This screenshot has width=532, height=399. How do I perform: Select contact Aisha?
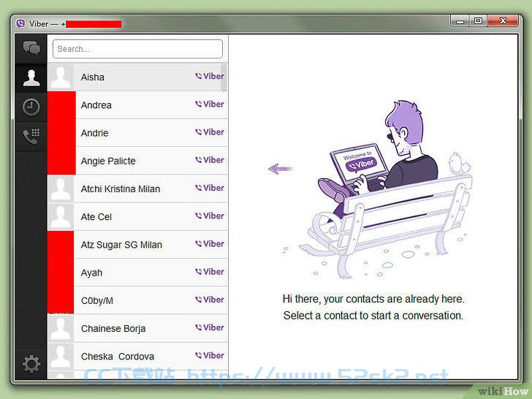click(137, 77)
